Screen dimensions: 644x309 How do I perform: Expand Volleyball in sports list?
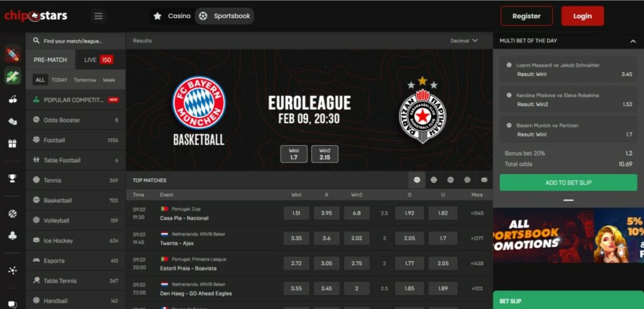coord(75,220)
